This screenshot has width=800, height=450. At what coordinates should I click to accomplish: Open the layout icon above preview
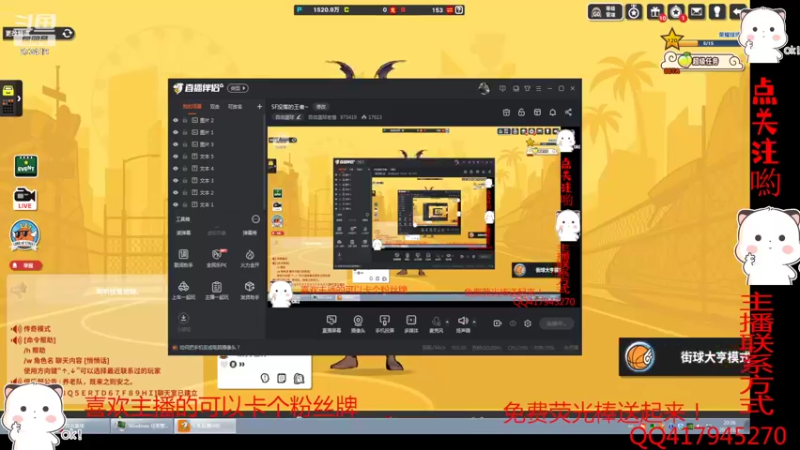point(537,112)
